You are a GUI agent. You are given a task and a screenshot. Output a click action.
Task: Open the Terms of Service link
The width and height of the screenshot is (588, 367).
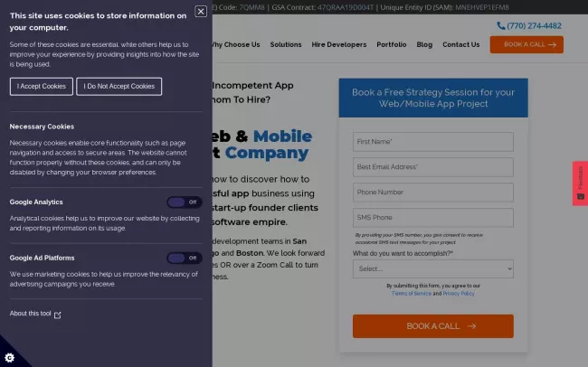[411, 294]
